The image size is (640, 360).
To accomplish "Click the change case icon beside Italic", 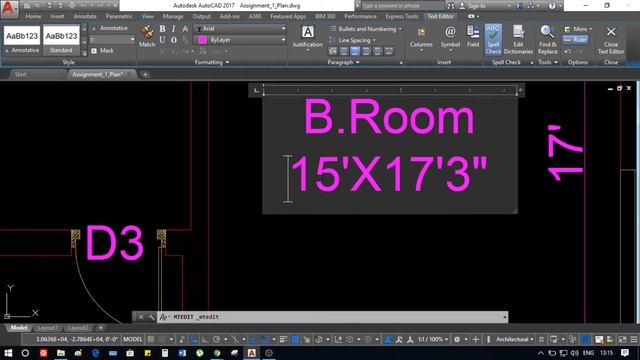I will (185, 29).
